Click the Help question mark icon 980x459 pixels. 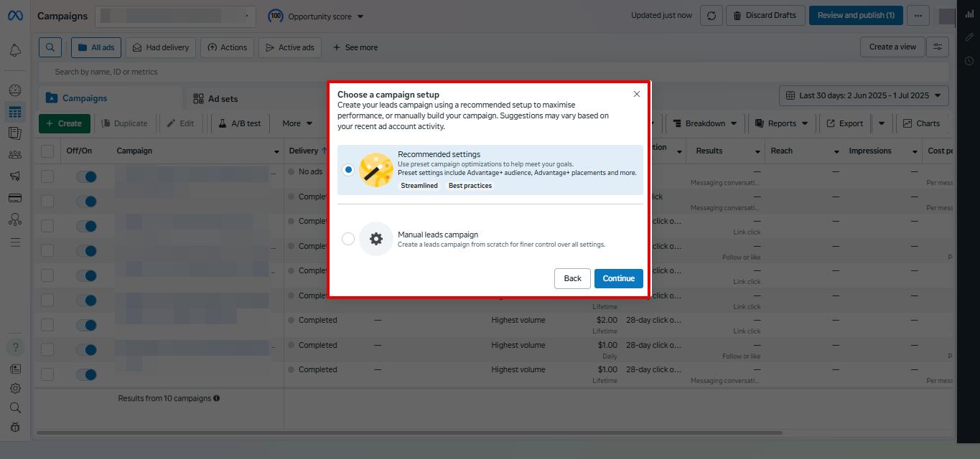(x=15, y=348)
